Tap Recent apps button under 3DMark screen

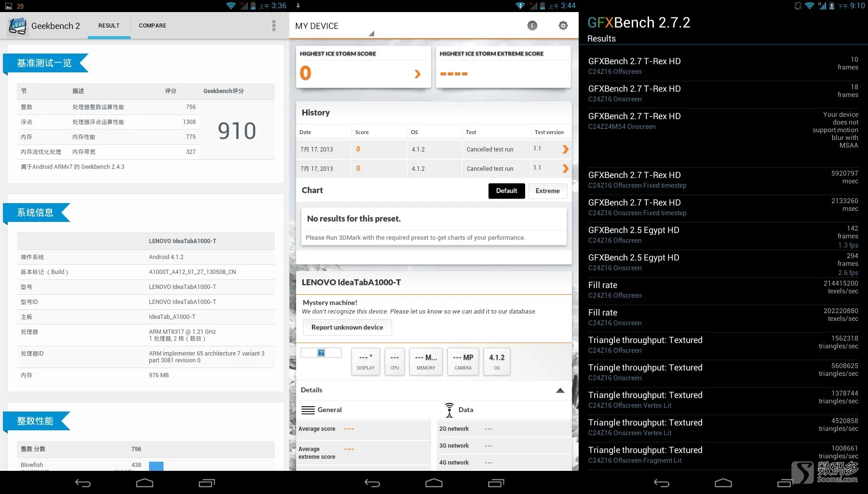(496, 483)
